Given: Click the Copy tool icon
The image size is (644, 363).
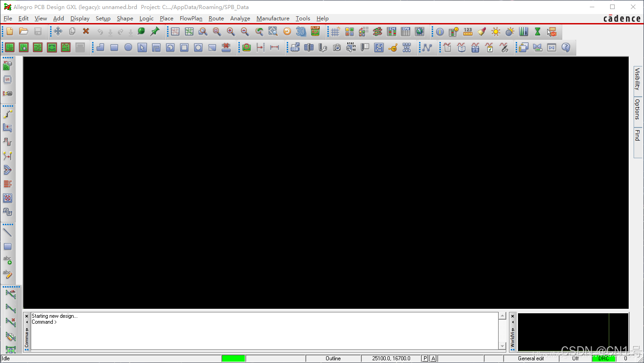Looking at the screenshot, I should click(x=72, y=31).
